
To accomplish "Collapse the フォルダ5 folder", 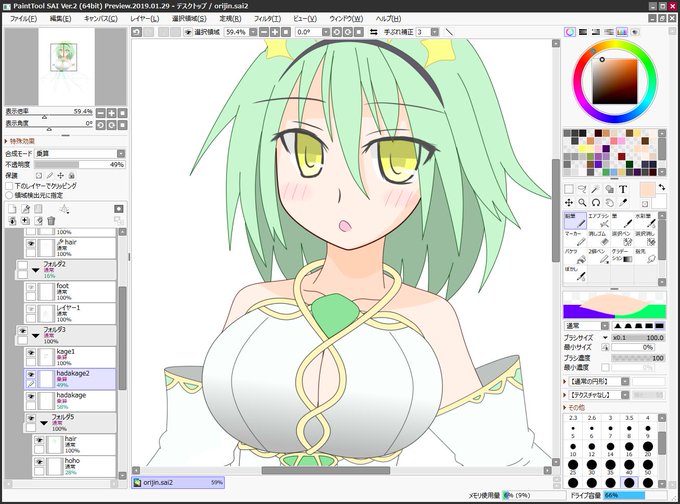I will [44, 423].
